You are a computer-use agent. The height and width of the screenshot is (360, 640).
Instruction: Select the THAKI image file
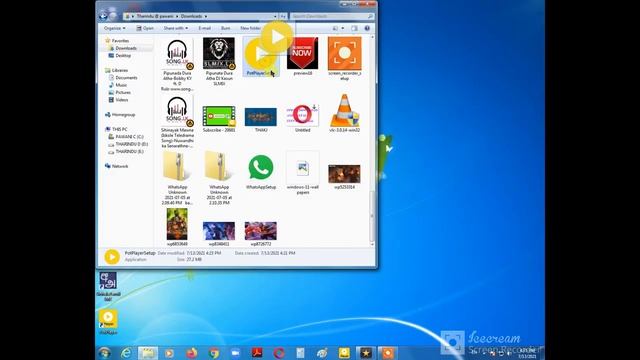[260, 117]
